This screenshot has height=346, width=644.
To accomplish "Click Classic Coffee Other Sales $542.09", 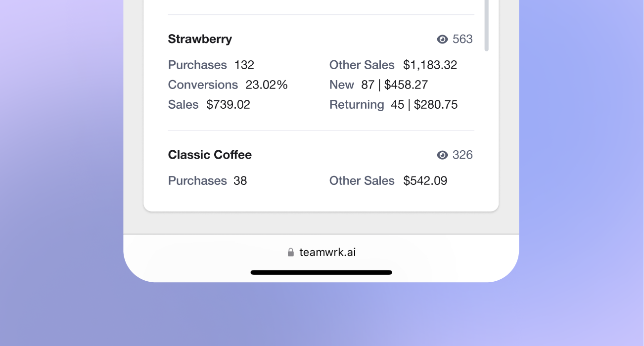I will [425, 180].
